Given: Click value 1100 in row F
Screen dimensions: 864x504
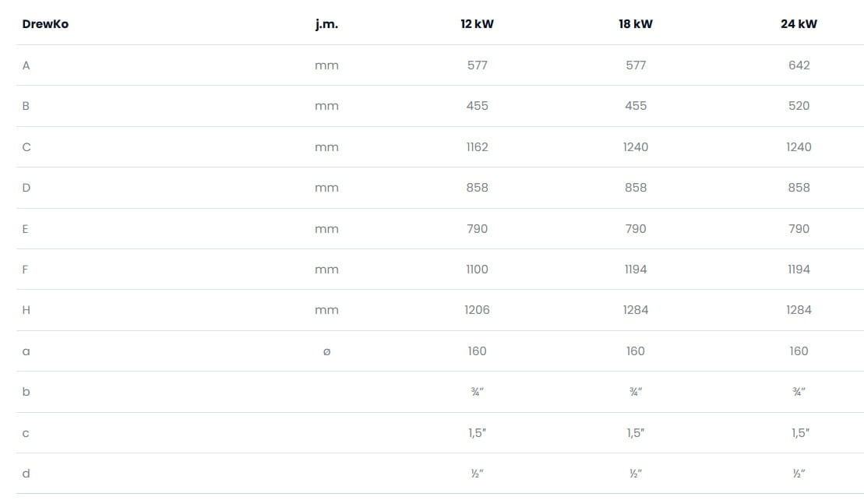Looking at the screenshot, I should point(477,270).
